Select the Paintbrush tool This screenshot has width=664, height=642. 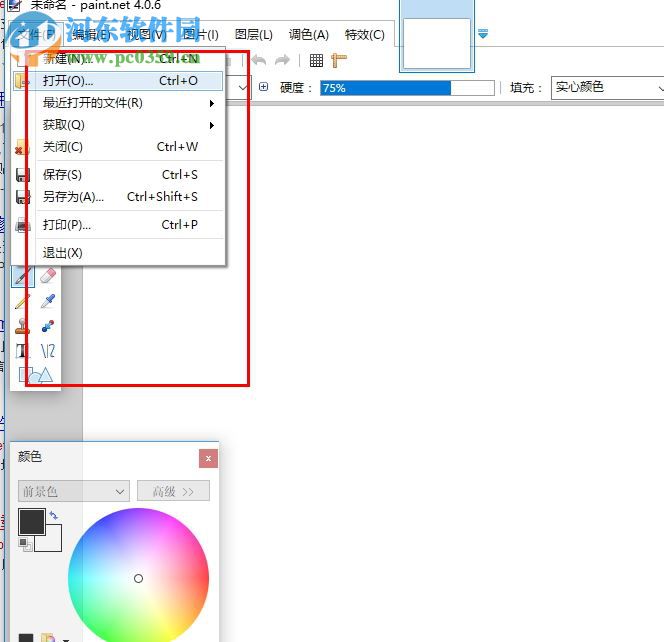tap(22, 276)
